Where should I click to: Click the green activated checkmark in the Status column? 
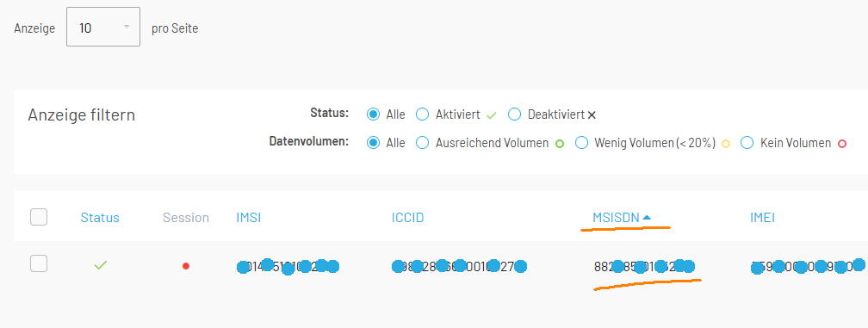point(100,265)
